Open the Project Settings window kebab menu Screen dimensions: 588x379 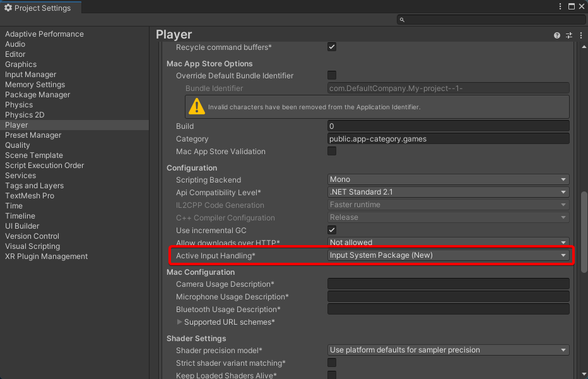[x=560, y=6]
